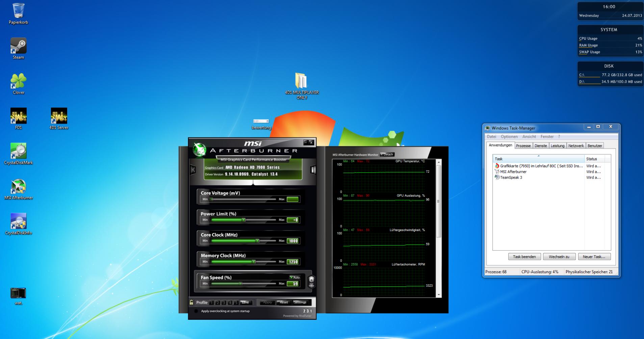Reset Afterburner settings to defaults
The image size is (644, 339).
[284, 303]
